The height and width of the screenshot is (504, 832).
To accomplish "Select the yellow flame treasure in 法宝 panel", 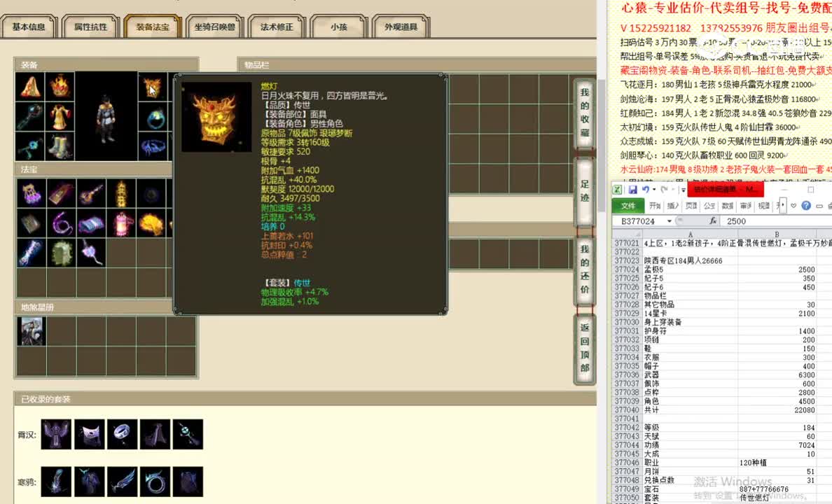I will (x=151, y=221).
